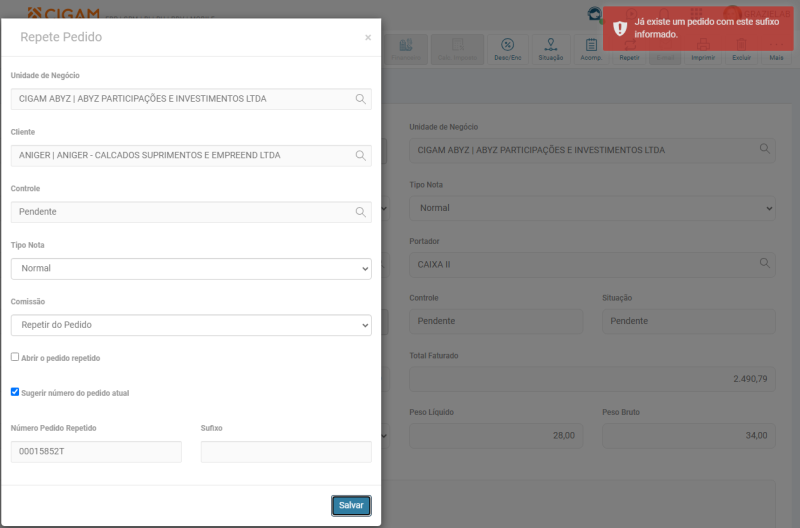This screenshot has width=800, height=528.
Task: Expand the Comissão dropdown
Action: point(191,325)
